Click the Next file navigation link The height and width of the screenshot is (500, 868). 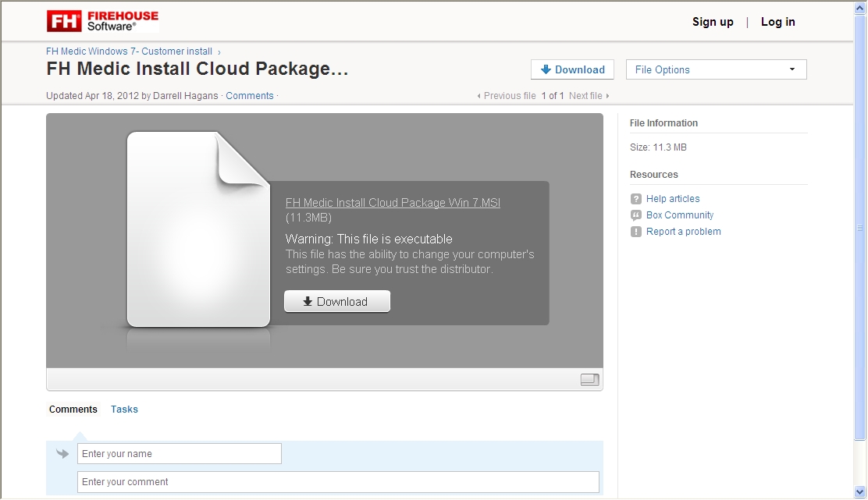point(589,96)
